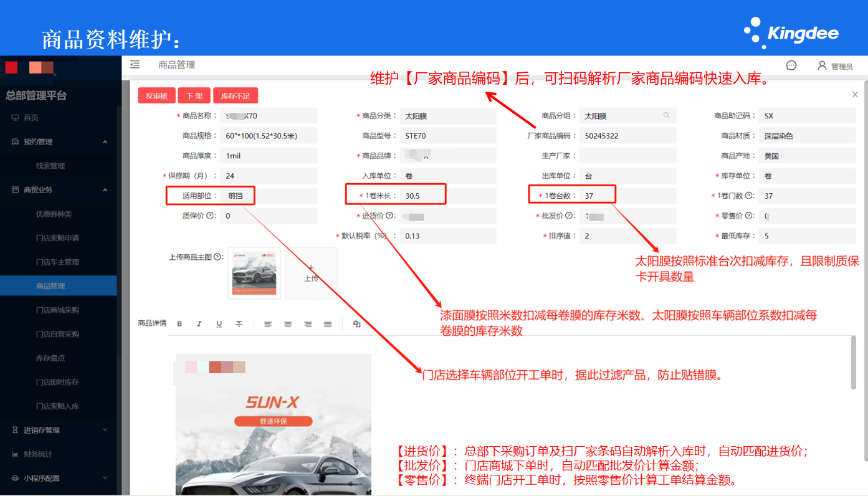Click the 库存不足 button
The height and width of the screenshot is (496, 868).
(236, 96)
